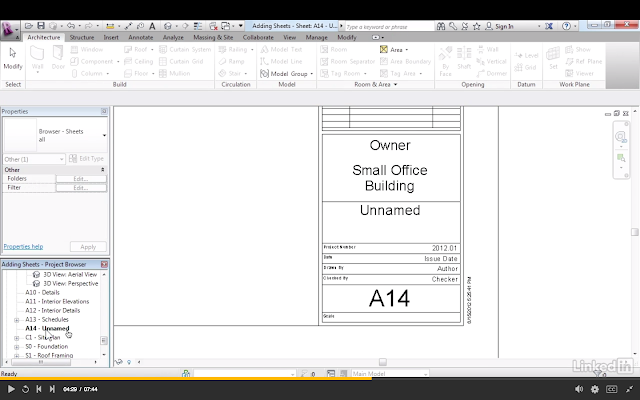
Task: Click the Open folder icon in quick access toolbar
Action: point(29,26)
